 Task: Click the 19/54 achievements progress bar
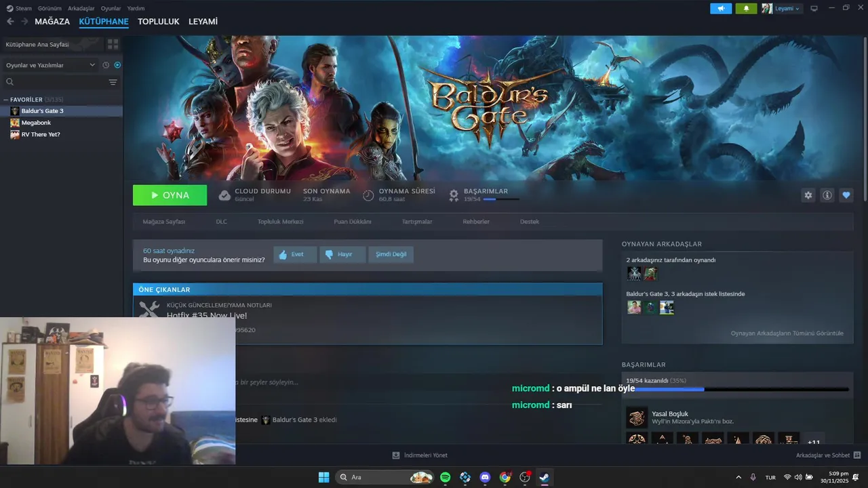pos(737,389)
